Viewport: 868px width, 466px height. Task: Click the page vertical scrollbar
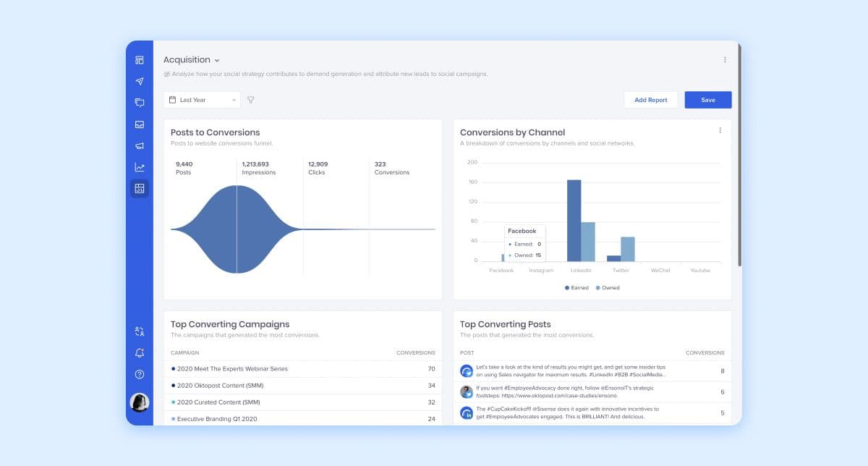click(739, 156)
